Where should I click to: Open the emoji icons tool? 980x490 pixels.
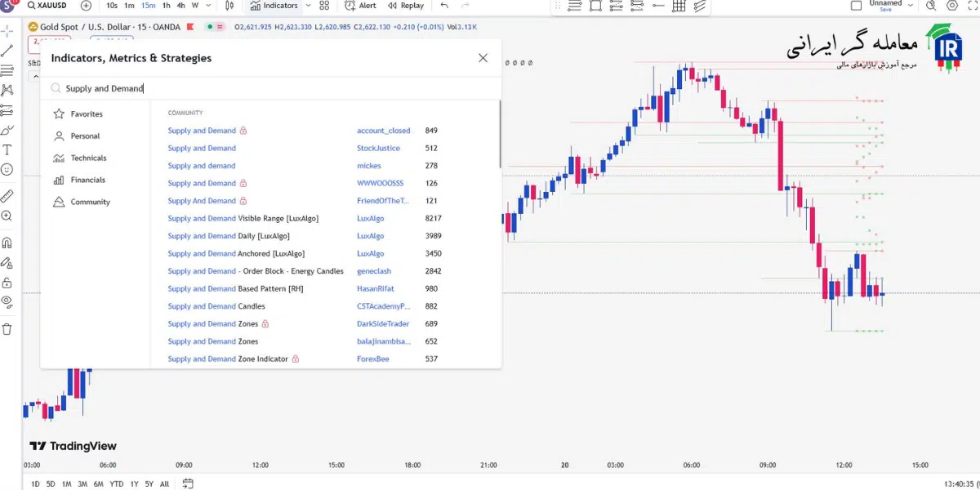tap(7, 170)
